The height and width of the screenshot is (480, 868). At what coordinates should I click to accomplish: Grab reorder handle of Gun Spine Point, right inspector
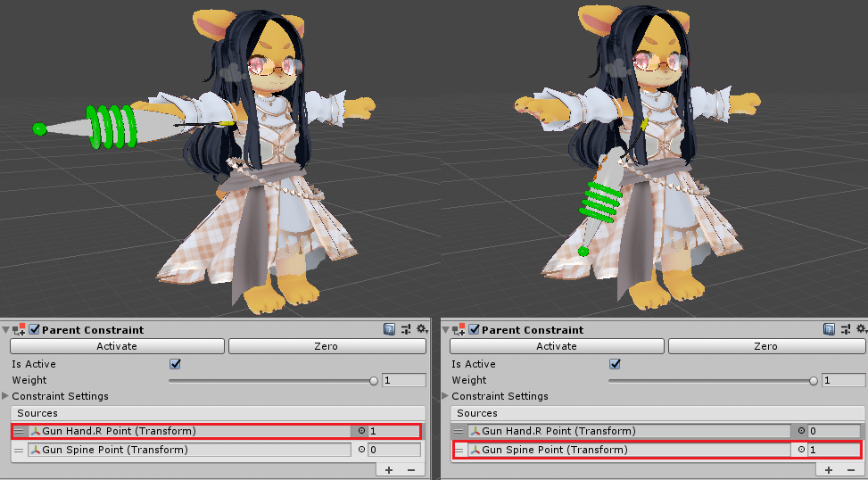tap(459, 450)
